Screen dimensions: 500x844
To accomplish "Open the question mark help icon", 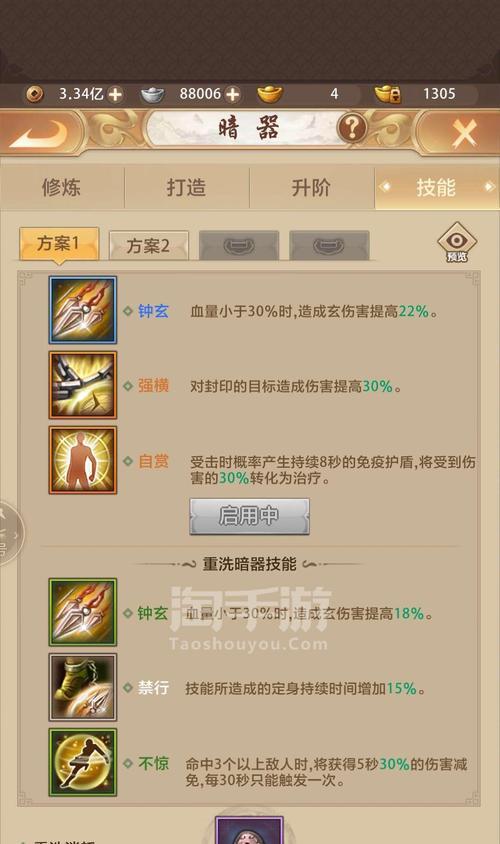I will pos(351,128).
